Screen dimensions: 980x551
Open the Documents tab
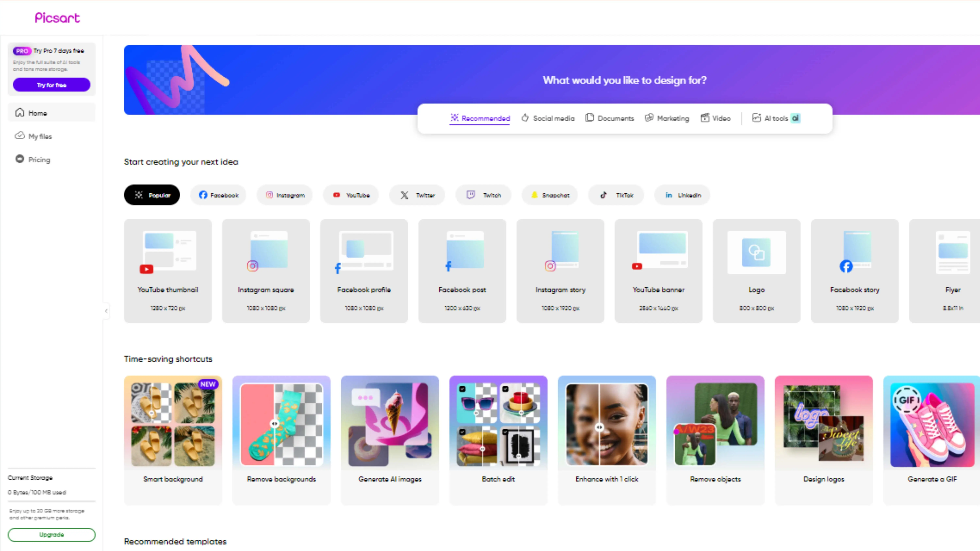point(609,118)
